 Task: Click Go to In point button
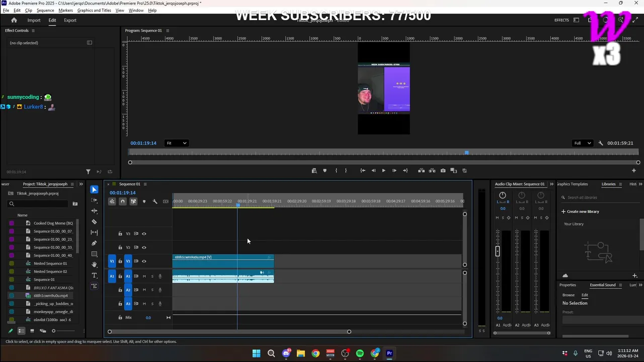[x=363, y=170]
